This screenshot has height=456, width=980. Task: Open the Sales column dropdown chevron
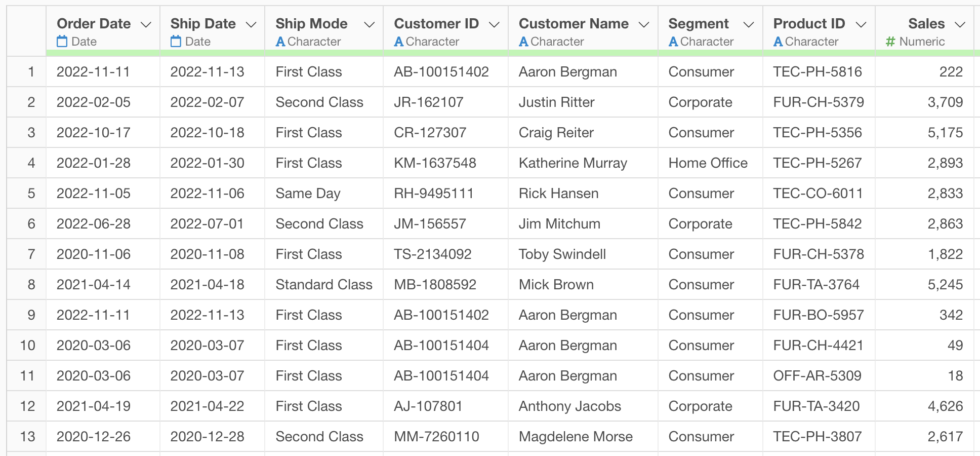tap(960, 24)
